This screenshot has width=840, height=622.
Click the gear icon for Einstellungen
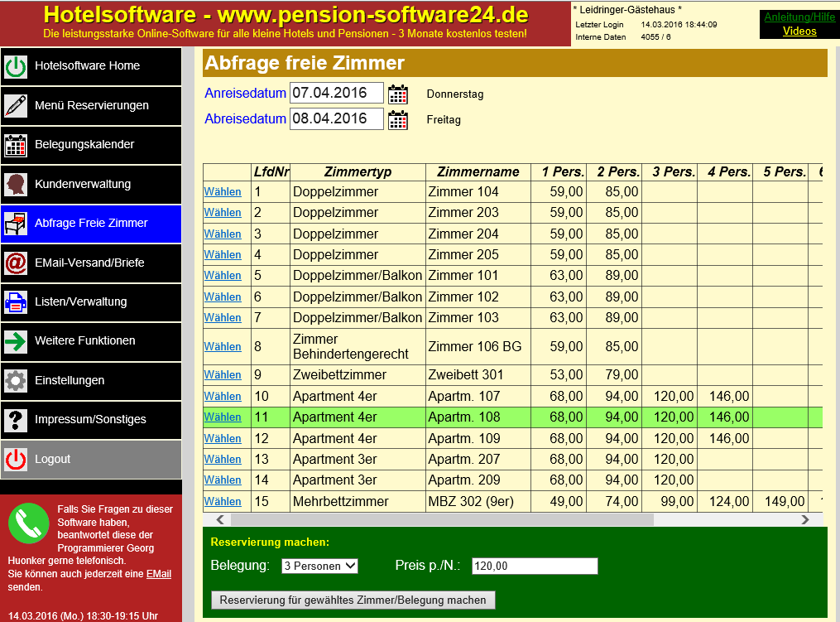click(16, 381)
